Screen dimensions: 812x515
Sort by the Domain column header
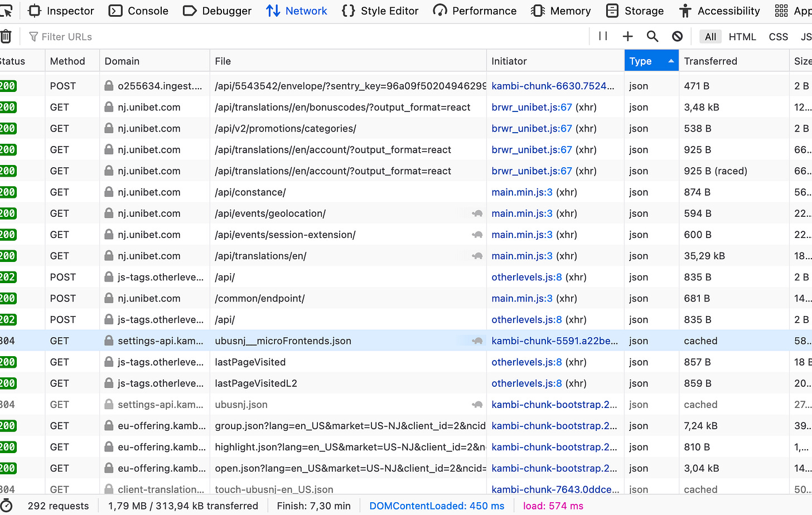pyautogui.click(x=154, y=61)
